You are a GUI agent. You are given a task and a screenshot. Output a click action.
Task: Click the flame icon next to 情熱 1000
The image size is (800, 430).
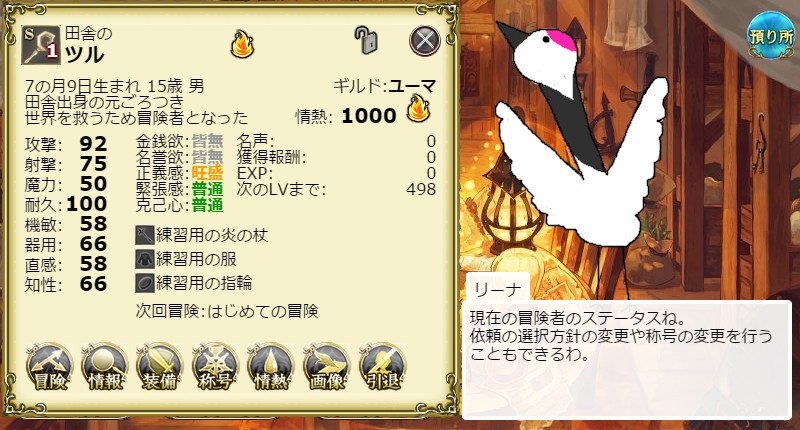point(418,108)
